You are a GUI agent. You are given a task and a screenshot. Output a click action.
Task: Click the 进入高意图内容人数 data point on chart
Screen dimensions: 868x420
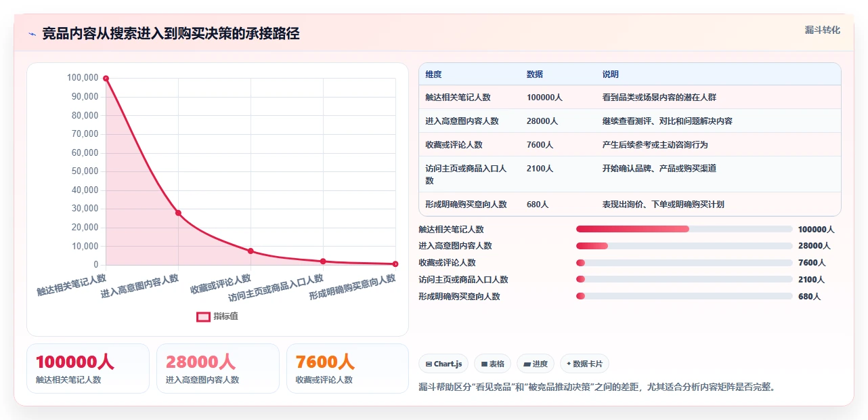tap(178, 213)
